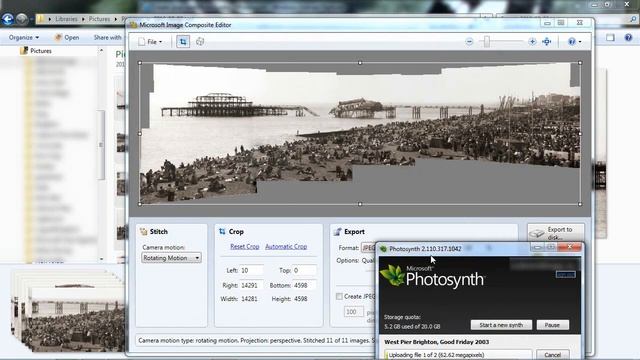Toggle the Create JPEG checkbox
This screenshot has height=360, width=640.
(x=339, y=296)
